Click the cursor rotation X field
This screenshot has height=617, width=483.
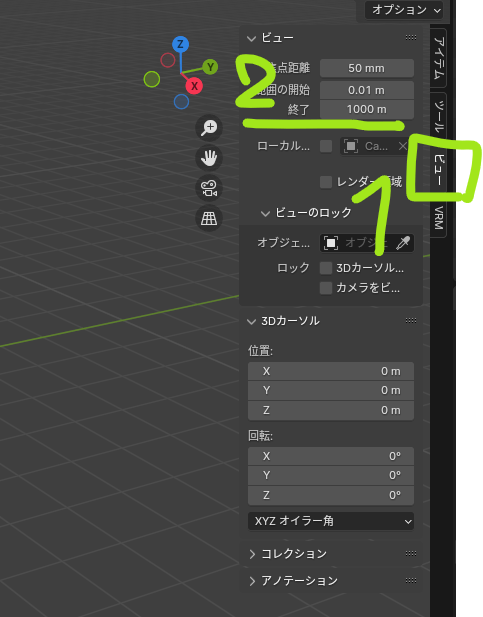331,456
